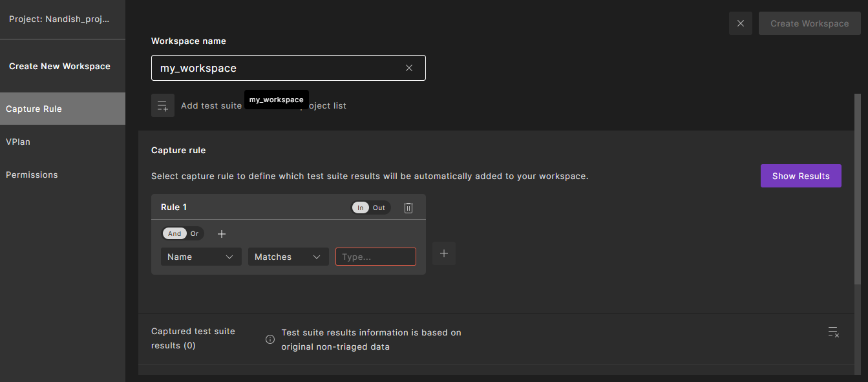Open the Name field dropdown
Viewport: 868px width, 382px height.
(201, 257)
